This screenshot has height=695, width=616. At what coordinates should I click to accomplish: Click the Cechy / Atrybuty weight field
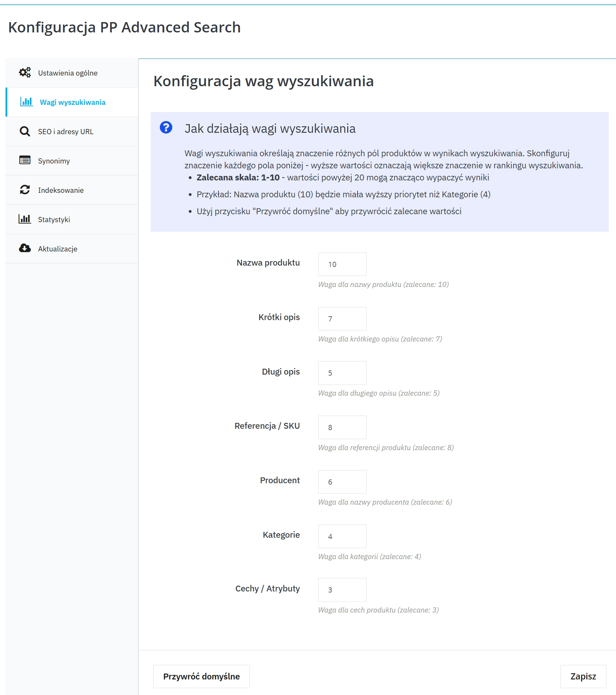342,590
